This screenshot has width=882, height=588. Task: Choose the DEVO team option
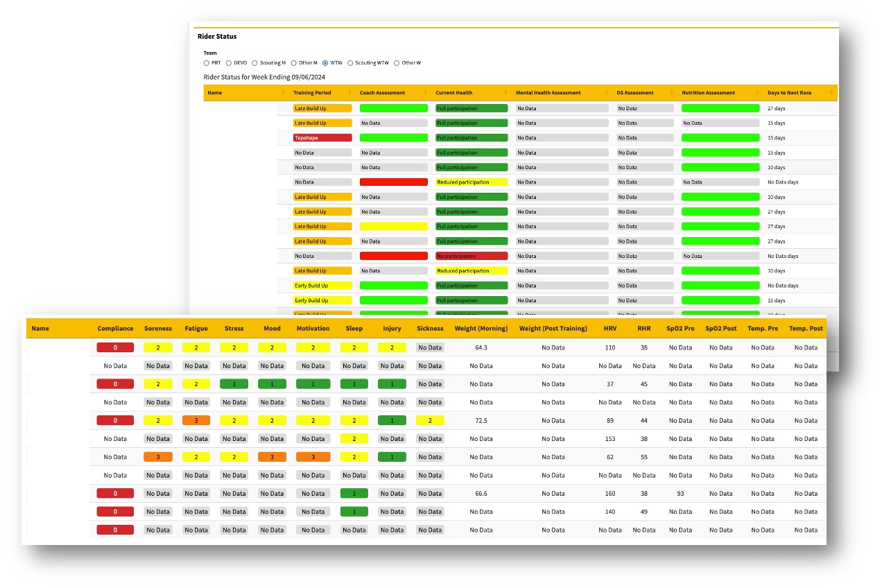[229, 63]
